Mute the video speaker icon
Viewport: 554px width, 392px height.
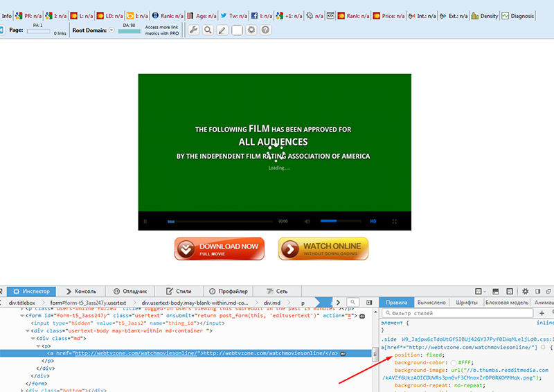click(x=307, y=221)
